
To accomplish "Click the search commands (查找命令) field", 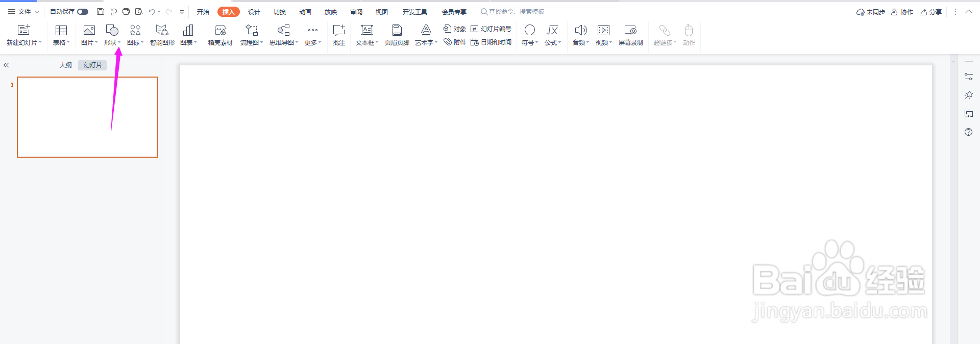I will (512, 12).
